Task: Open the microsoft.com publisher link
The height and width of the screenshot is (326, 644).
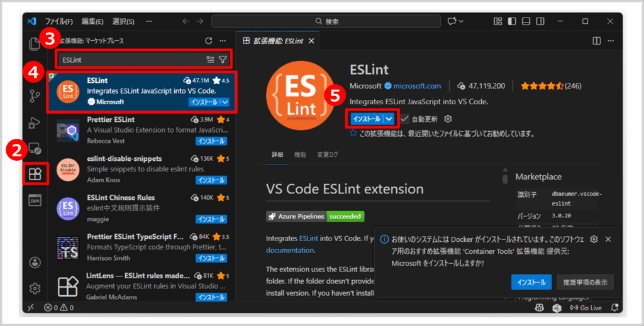Action: [x=418, y=86]
